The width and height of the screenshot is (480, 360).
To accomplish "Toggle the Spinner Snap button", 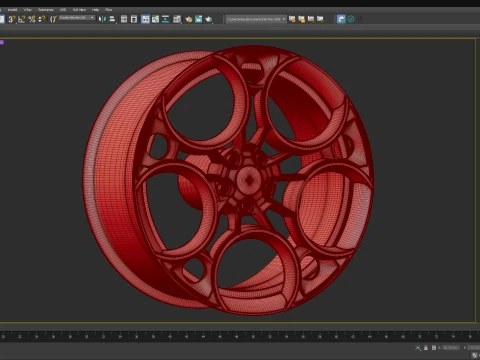I will pyautogui.click(x=42, y=19).
